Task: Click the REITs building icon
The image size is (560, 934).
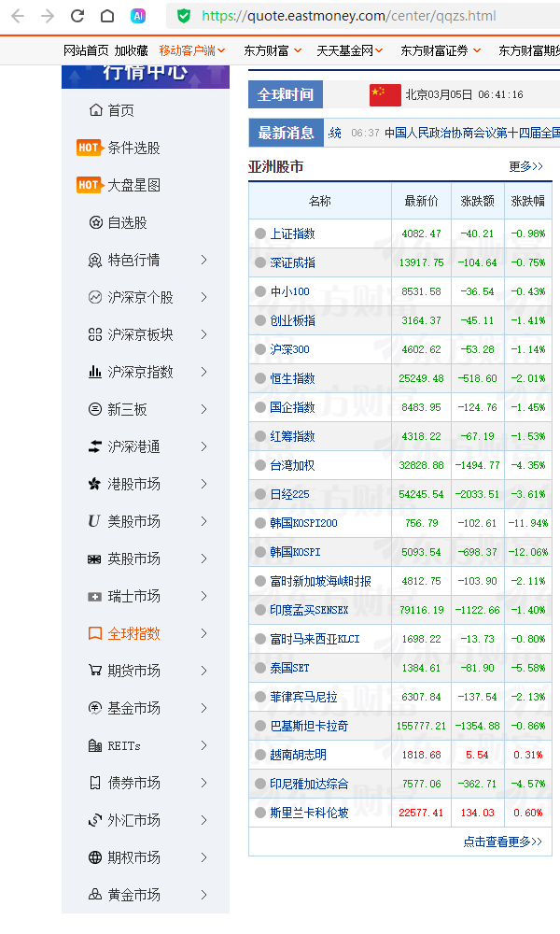Action: pyautogui.click(x=95, y=745)
